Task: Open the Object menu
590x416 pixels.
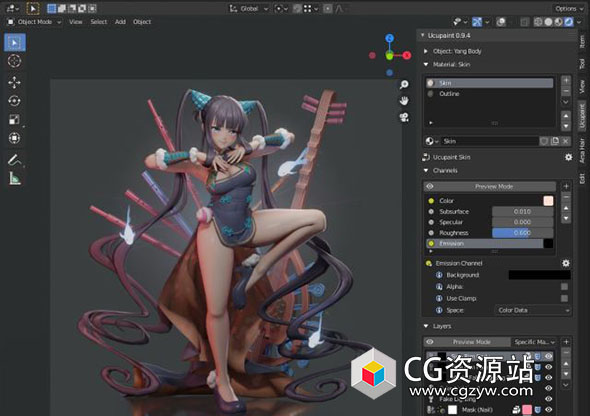Action: (142, 22)
